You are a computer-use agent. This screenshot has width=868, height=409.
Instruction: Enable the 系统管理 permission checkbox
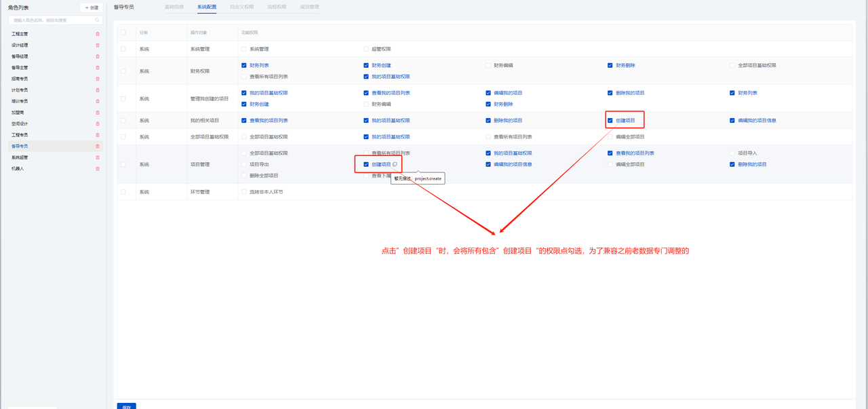[x=244, y=49]
